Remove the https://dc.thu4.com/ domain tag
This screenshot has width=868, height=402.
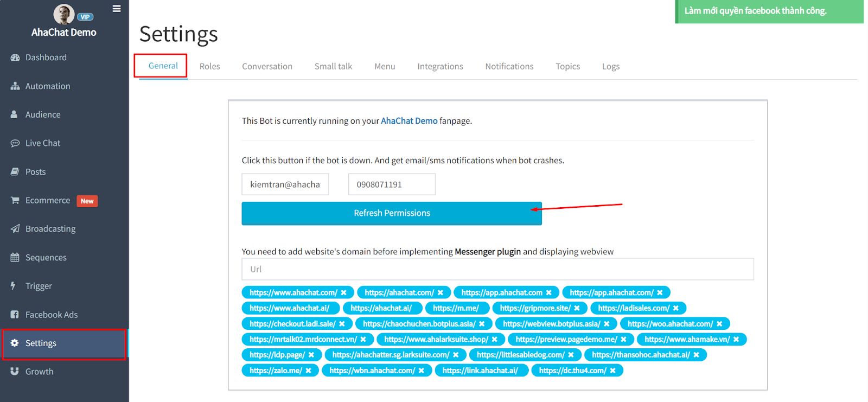(x=613, y=371)
